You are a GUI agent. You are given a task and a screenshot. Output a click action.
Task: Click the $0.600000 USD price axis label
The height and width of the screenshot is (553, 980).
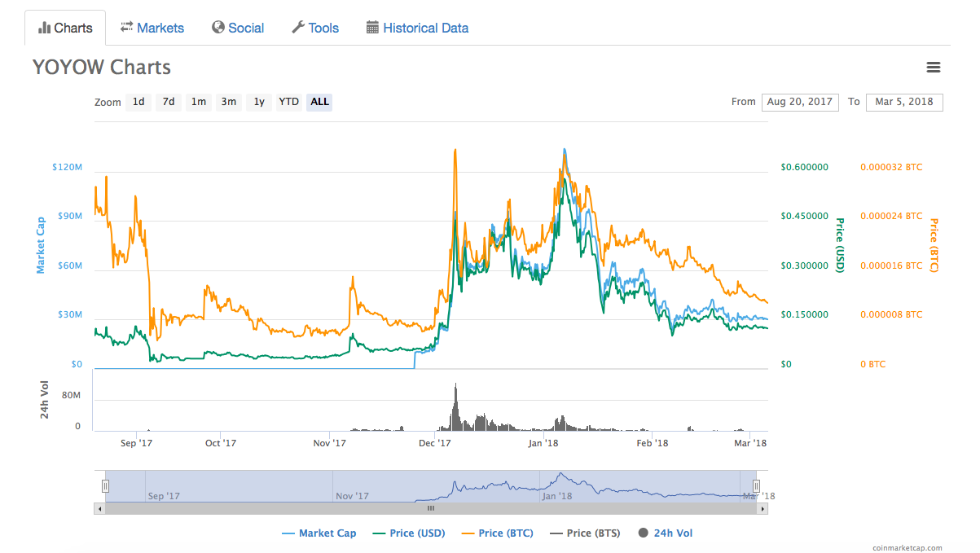(x=804, y=167)
